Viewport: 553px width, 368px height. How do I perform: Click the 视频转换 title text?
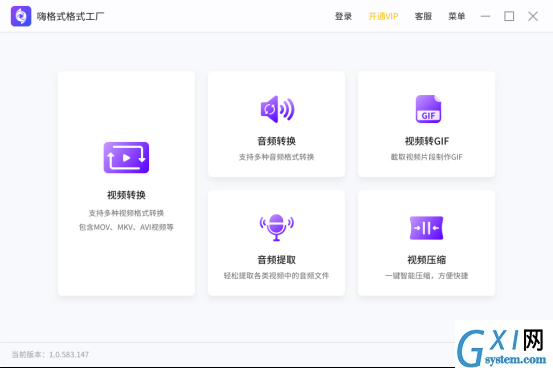point(126,195)
